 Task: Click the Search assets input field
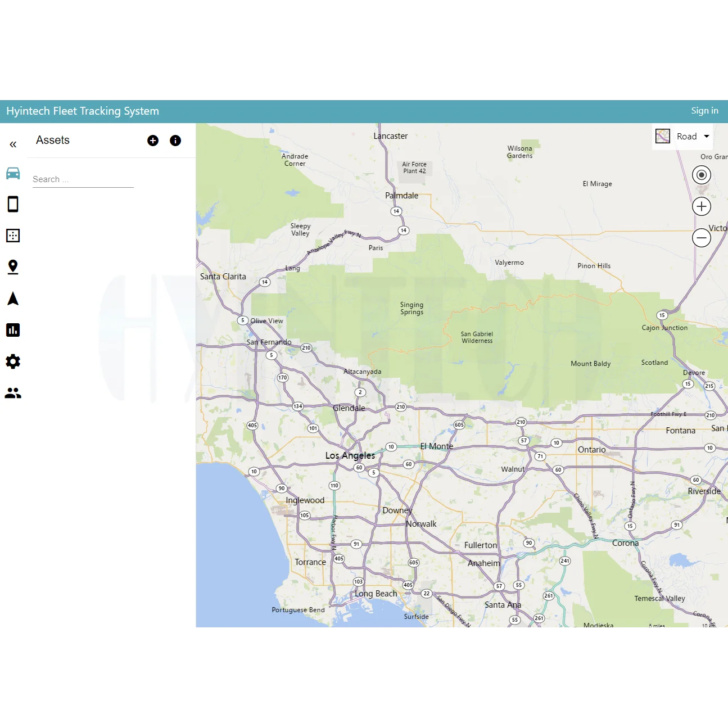coord(83,179)
